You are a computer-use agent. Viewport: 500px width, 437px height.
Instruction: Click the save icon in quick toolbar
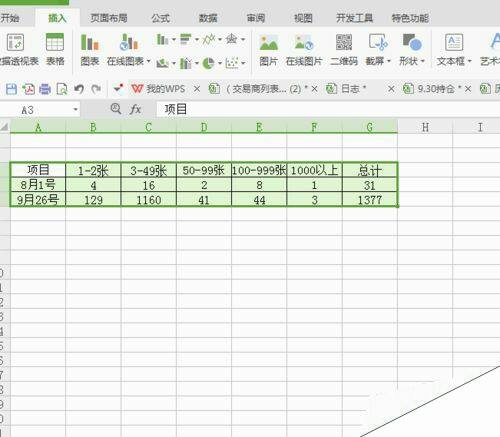[x=11, y=89]
